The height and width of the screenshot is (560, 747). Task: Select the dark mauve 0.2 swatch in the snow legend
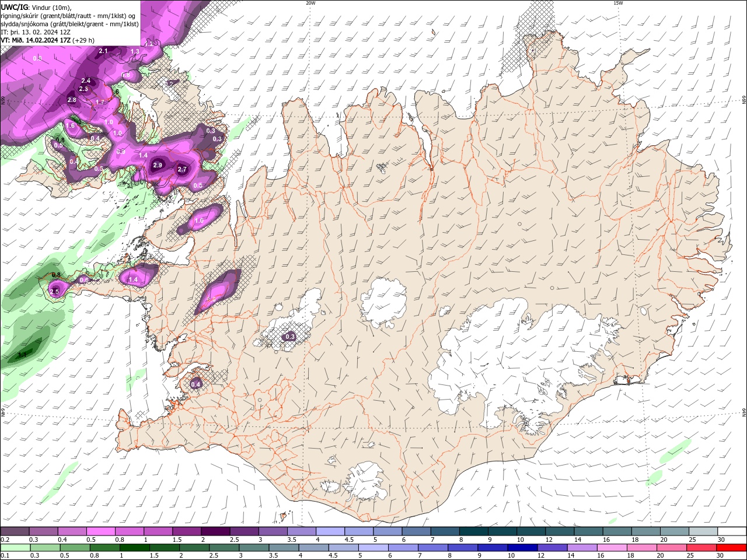click(15, 531)
